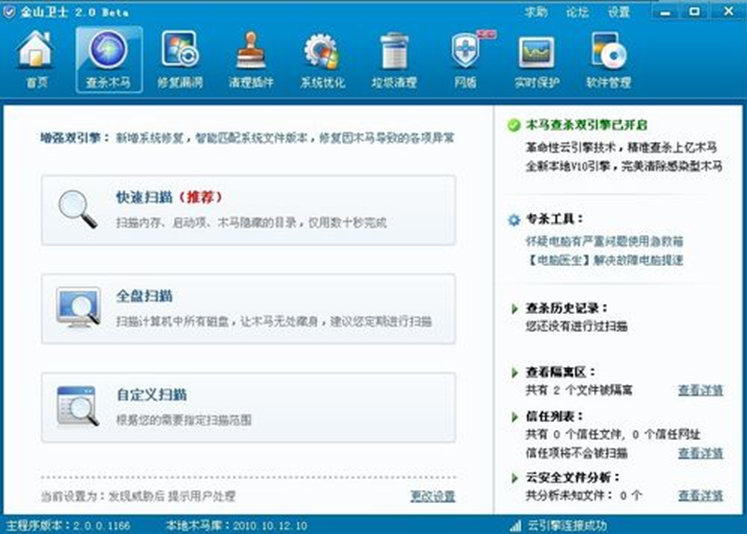The width and height of the screenshot is (747, 534).
Task: Open the 实时保护 real-time protection icon
Action: tap(537, 60)
